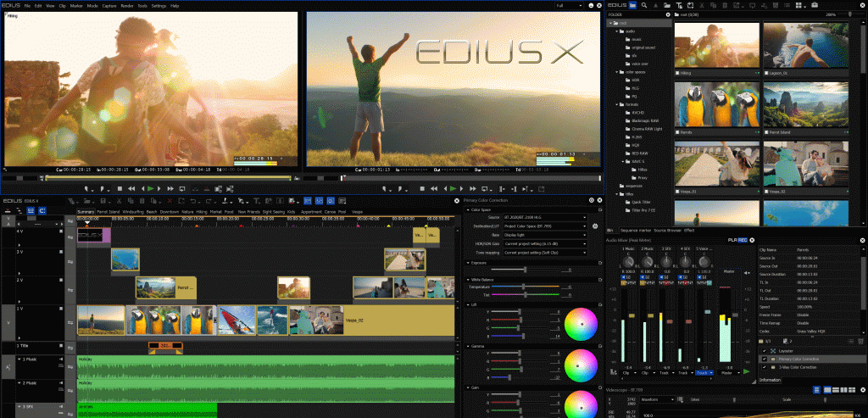Click the Exposure slider
The height and width of the screenshot is (418, 868).
(x=526, y=270)
